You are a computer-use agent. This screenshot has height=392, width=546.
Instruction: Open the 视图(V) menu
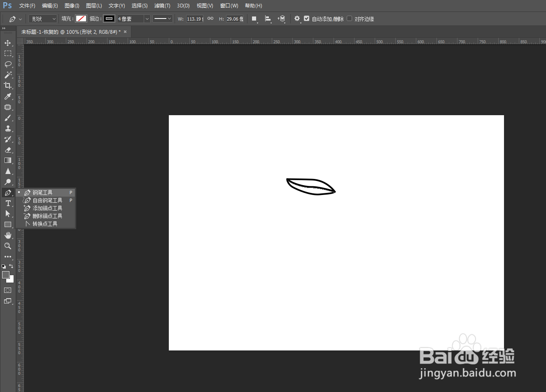pyautogui.click(x=205, y=6)
